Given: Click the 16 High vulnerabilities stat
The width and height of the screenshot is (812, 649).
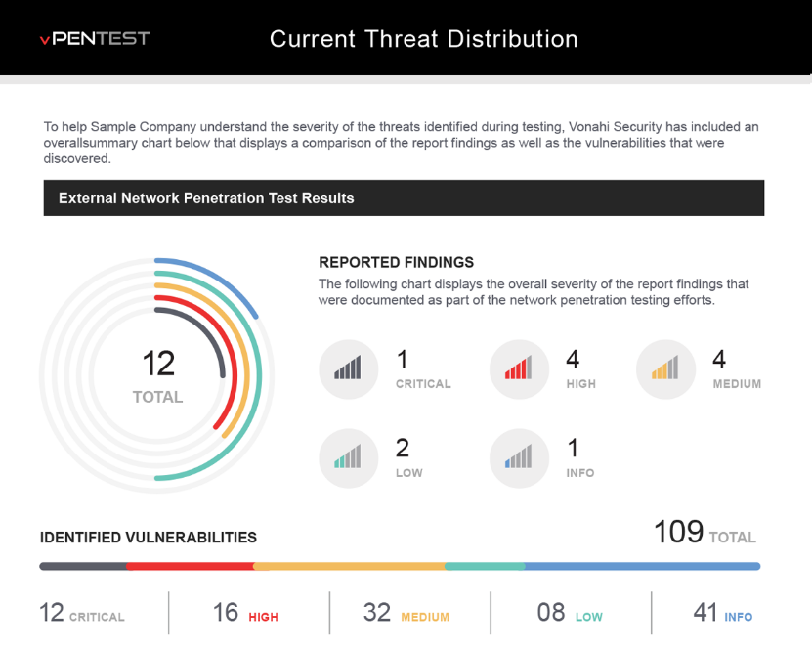Looking at the screenshot, I should [245, 613].
